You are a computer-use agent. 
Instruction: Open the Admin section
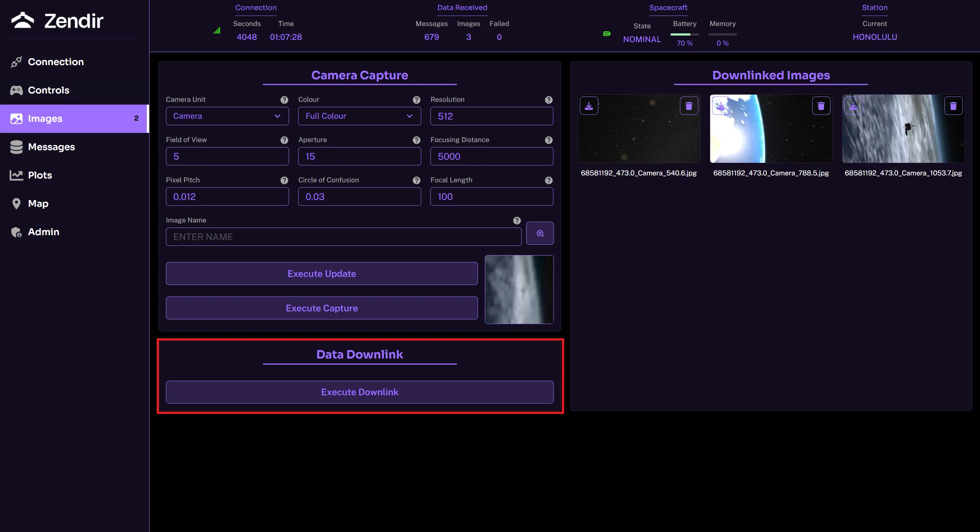point(43,232)
